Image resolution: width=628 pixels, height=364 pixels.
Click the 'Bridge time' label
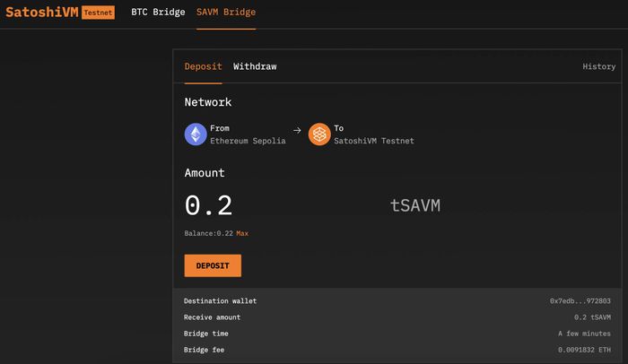point(205,334)
